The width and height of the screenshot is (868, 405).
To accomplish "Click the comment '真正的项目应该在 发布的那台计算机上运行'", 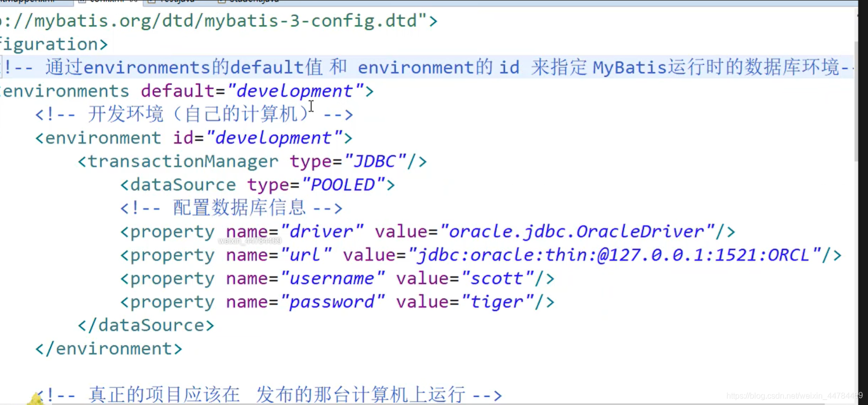I will (x=269, y=395).
